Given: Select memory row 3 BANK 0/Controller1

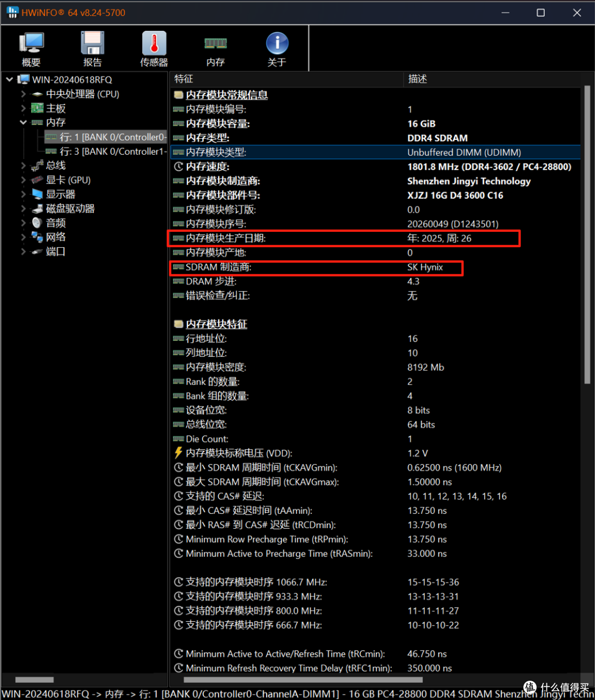Looking at the screenshot, I should pyautogui.click(x=105, y=151).
